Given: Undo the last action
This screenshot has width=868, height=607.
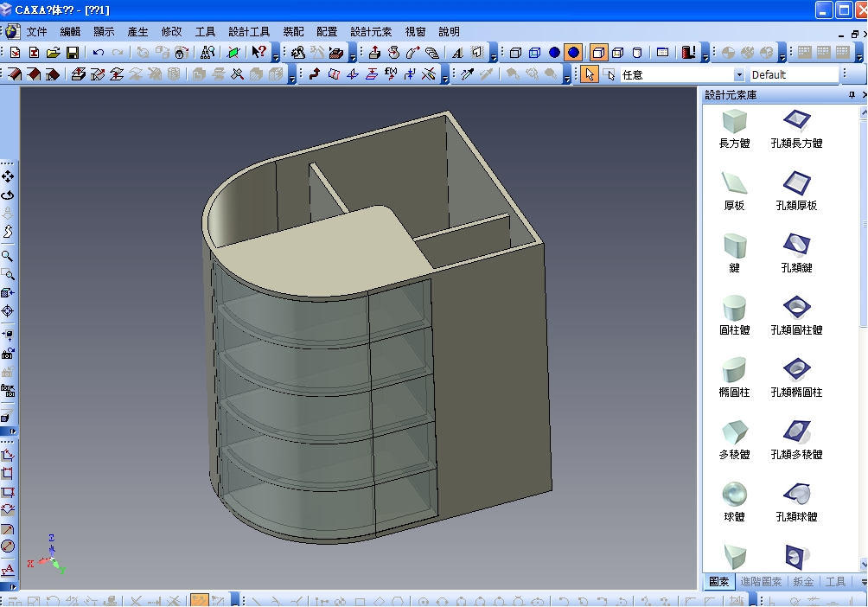Looking at the screenshot, I should 99,53.
